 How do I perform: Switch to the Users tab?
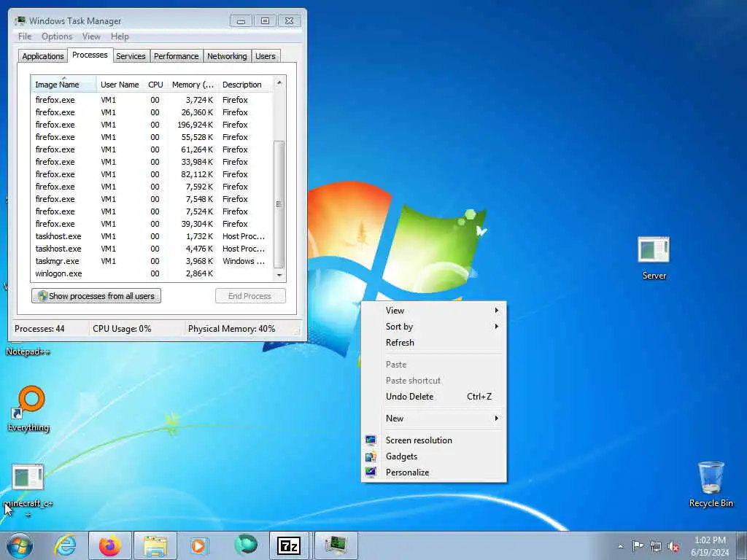pos(266,56)
